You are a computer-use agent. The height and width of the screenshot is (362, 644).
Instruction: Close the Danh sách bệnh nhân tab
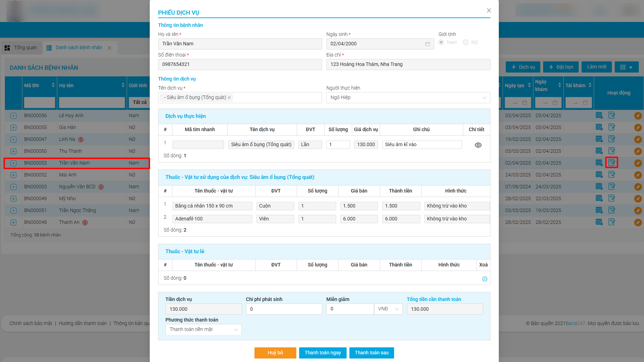point(109,48)
